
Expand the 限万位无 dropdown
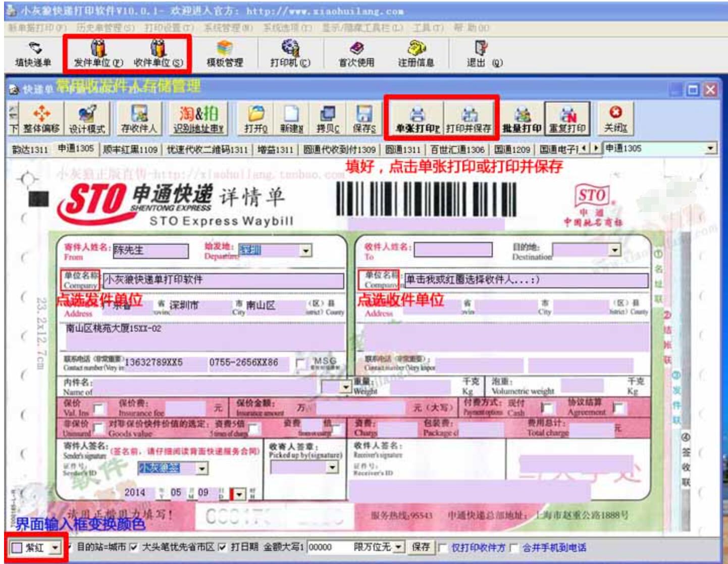tap(398, 547)
